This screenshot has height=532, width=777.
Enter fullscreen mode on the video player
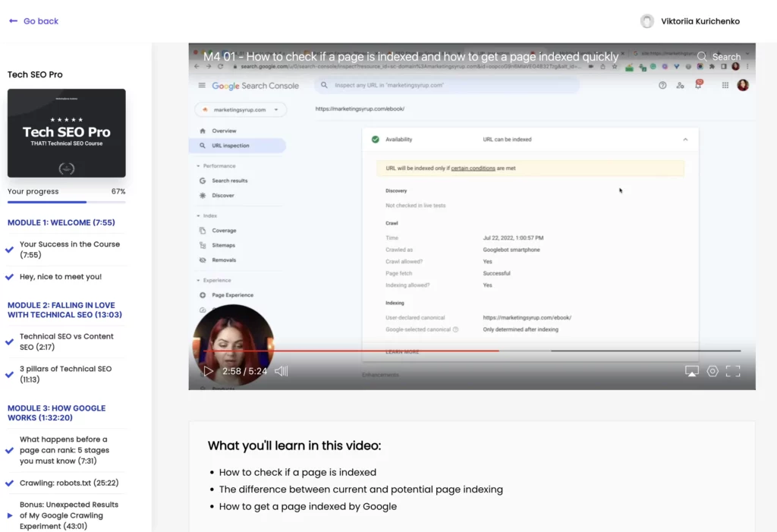(732, 371)
